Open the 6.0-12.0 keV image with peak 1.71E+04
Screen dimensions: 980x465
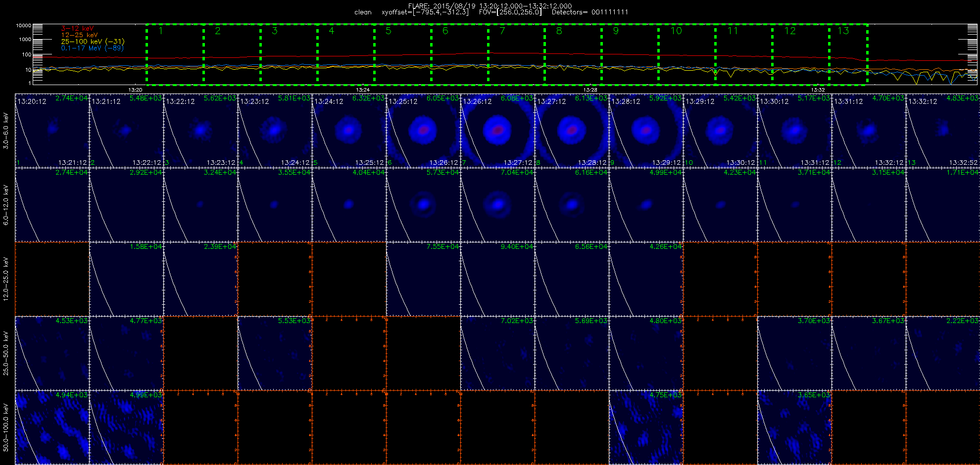coord(943,205)
